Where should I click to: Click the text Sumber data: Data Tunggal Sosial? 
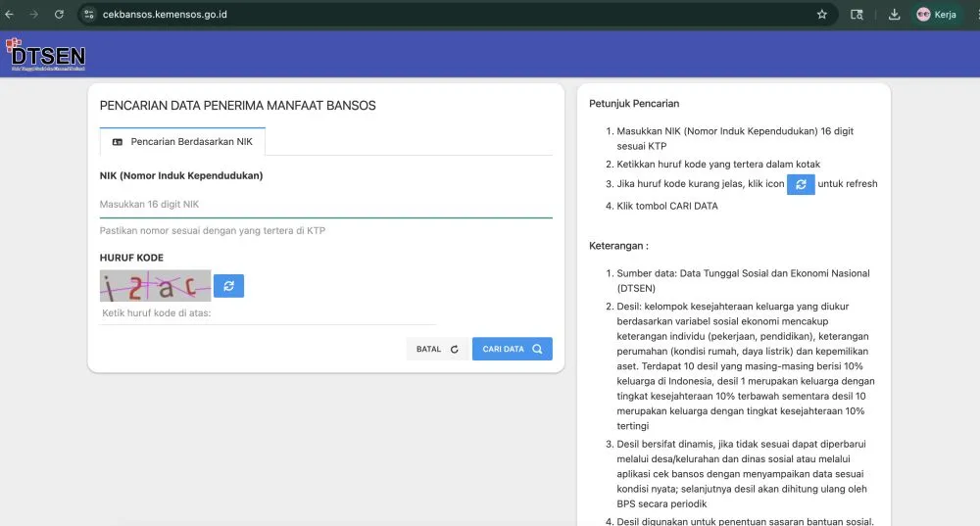743,280
